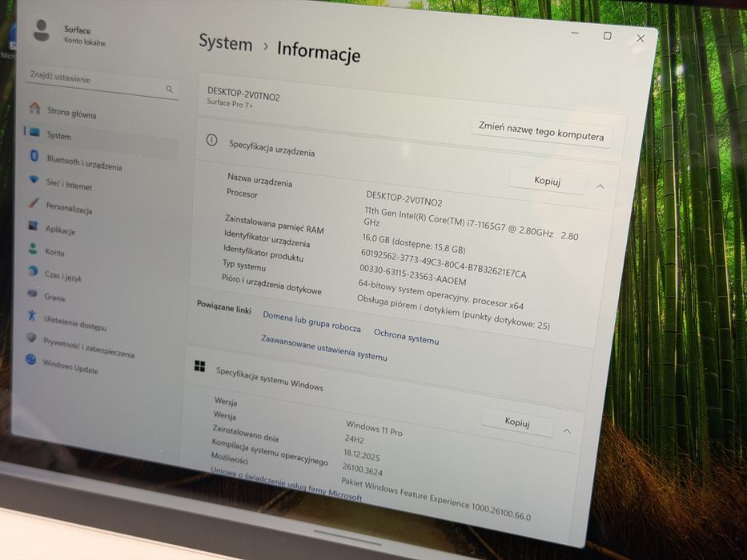
Task: Open the Ochrona systemu link
Action: point(407,336)
